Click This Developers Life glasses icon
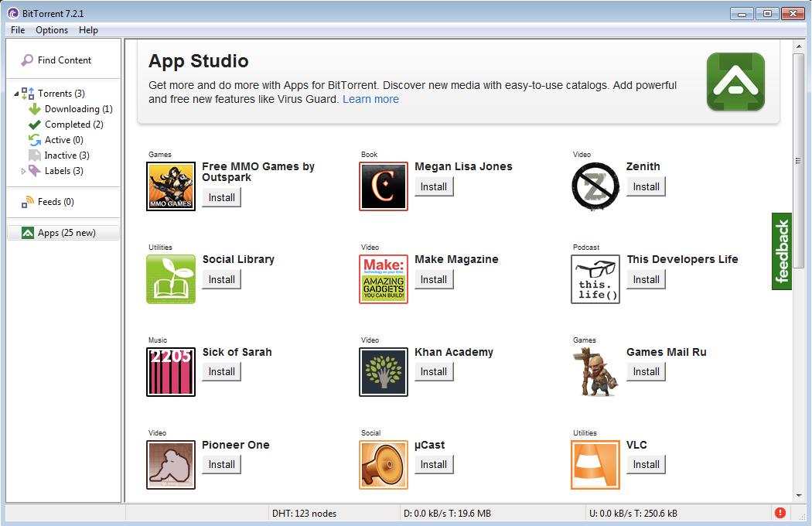 click(595, 279)
